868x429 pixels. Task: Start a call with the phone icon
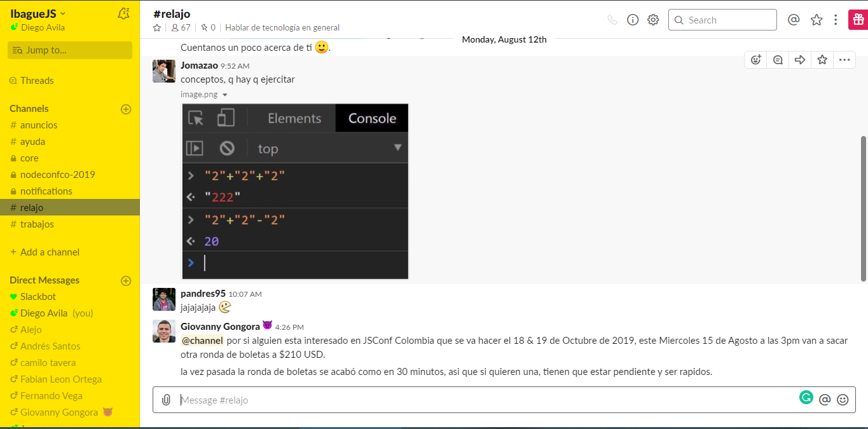click(x=612, y=20)
